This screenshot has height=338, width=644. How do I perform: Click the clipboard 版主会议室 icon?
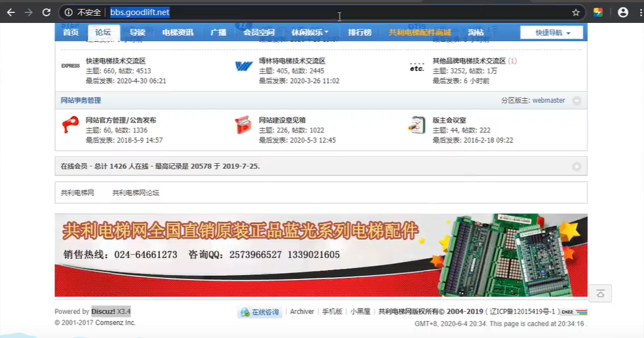(417, 124)
